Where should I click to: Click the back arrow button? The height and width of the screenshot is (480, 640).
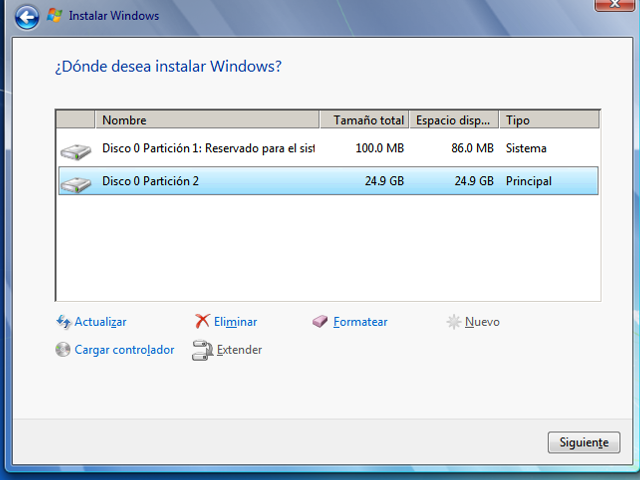click(29, 16)
